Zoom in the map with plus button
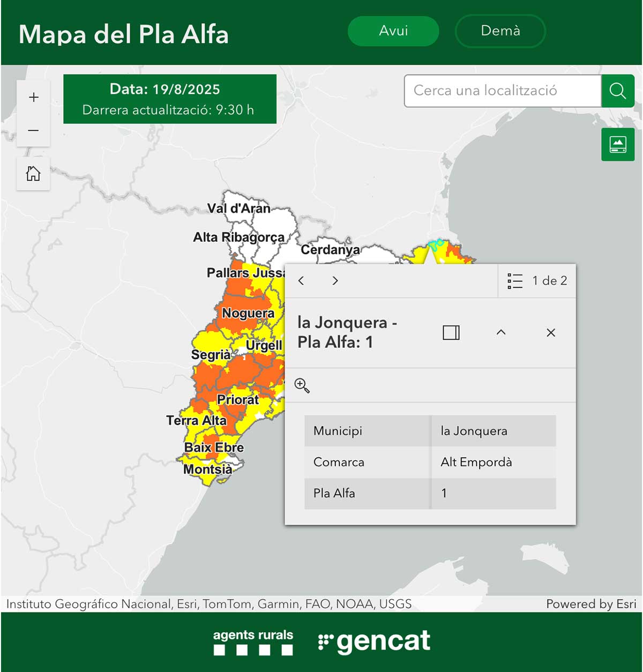 (x=34, y=97)
